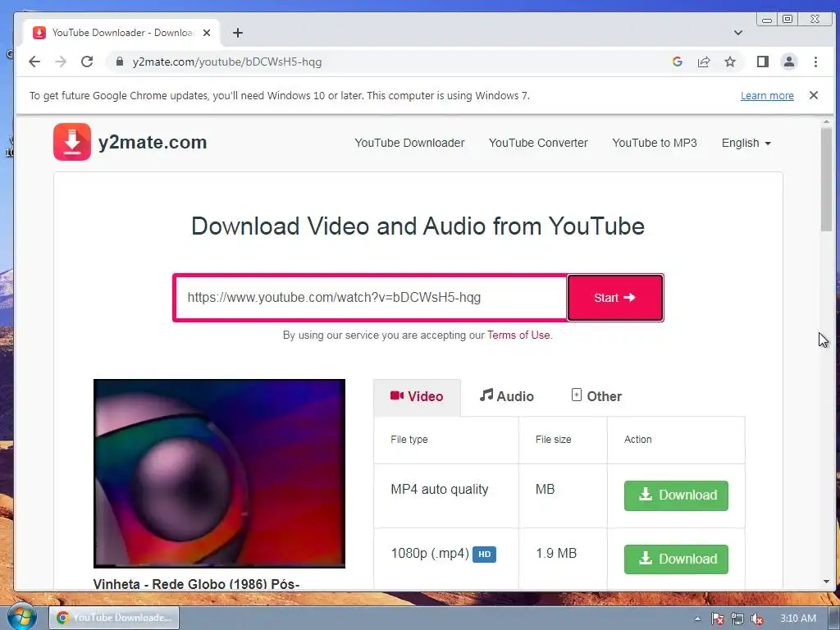Viewport: 840px width, 630px height.
Task: Show hidden system tray icons
Action: coord(697,619)
